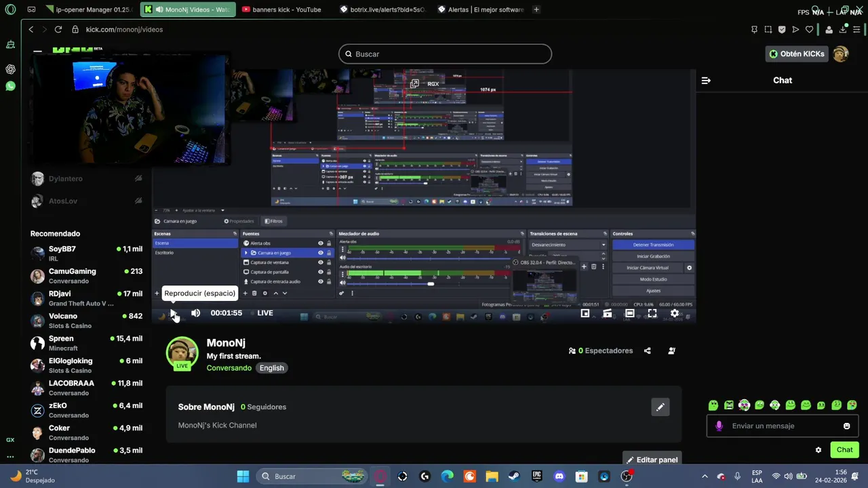Screen dimensions: 868x488
Task: Collapse the Chat panel
Action: [x=706, y=80]
